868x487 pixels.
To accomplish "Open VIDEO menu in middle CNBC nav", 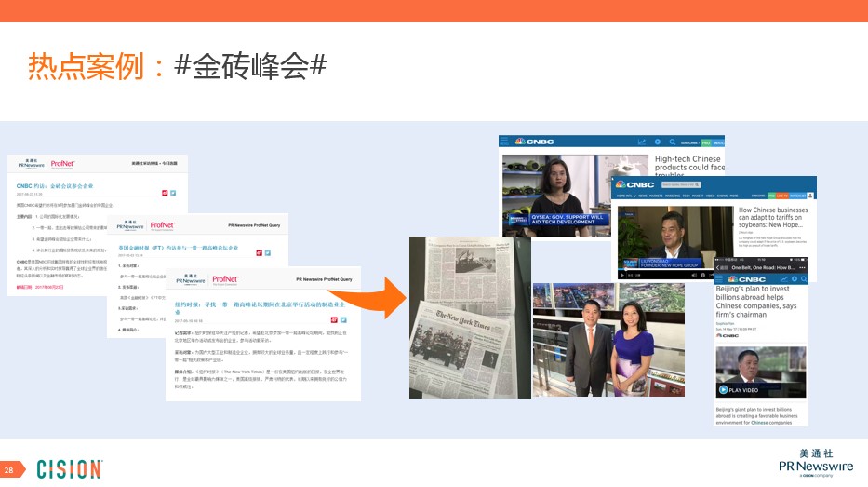I will click(710, 196).
